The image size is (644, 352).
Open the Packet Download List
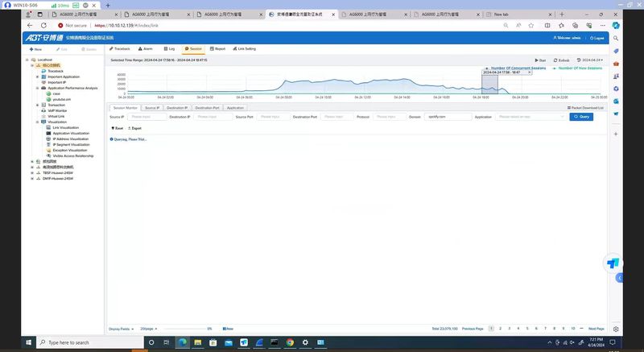(585, 108)
